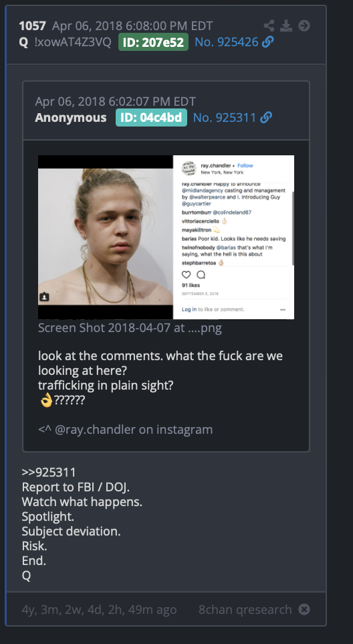Click the camera tag icon on photo
The image size is (353, 644).
click(44, 297)
